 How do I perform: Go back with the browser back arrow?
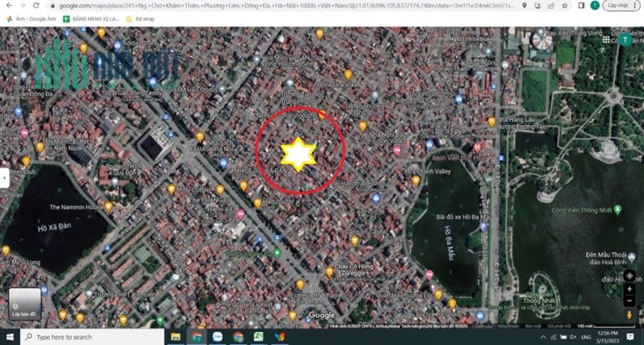coord(9,5)
